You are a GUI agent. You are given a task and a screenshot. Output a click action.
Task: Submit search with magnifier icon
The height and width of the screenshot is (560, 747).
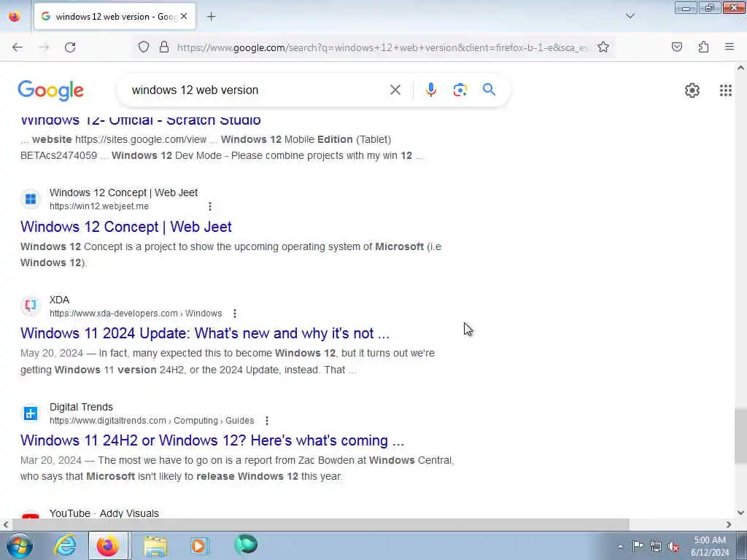[489, 90]
